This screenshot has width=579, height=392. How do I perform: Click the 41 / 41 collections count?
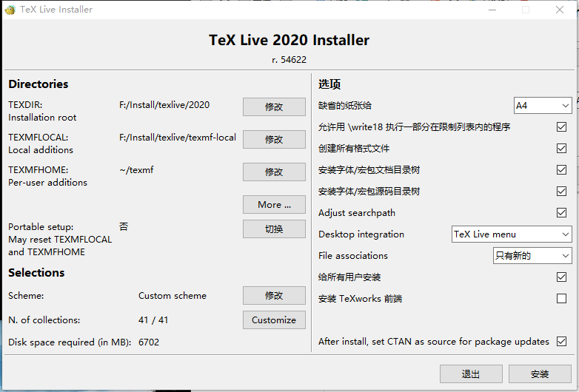(x=153, y=320)
